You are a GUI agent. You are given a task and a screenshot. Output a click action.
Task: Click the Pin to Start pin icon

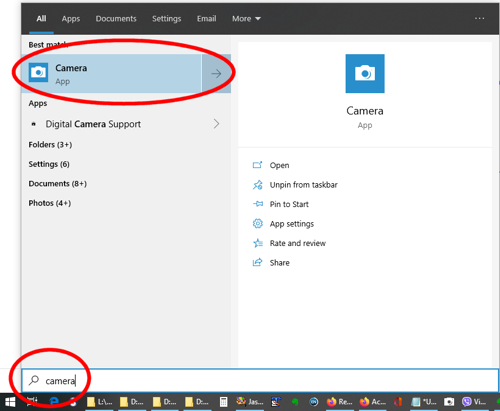257,204
